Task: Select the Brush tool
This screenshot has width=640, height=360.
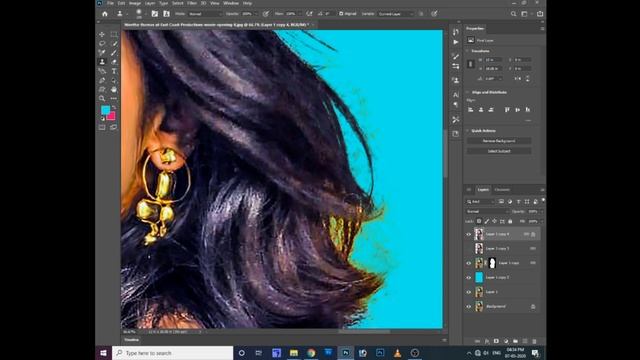Action: click(113, 53)
